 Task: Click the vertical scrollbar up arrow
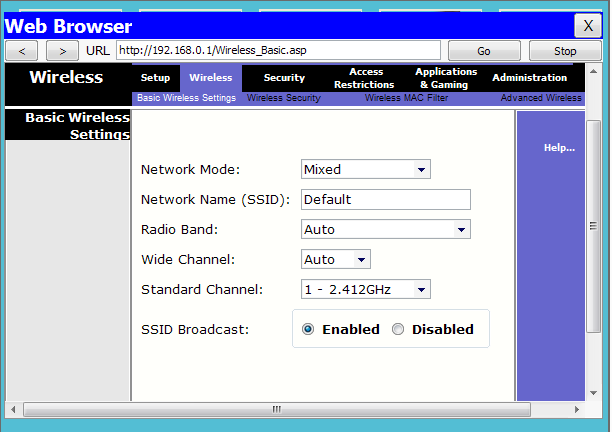click(x=593, y=71)
